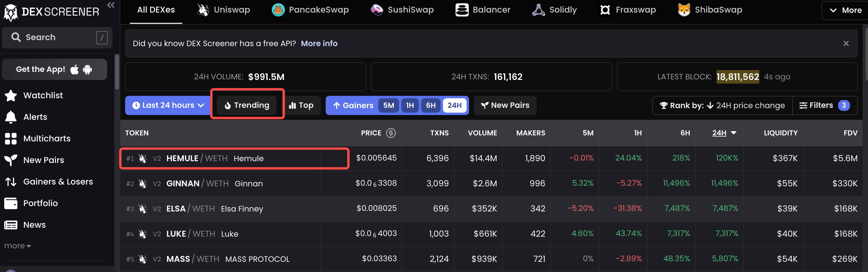Collapse sidebar with double-chevron icon
The height and width of the screenshot is (272, 868).
tap(110, 5)
